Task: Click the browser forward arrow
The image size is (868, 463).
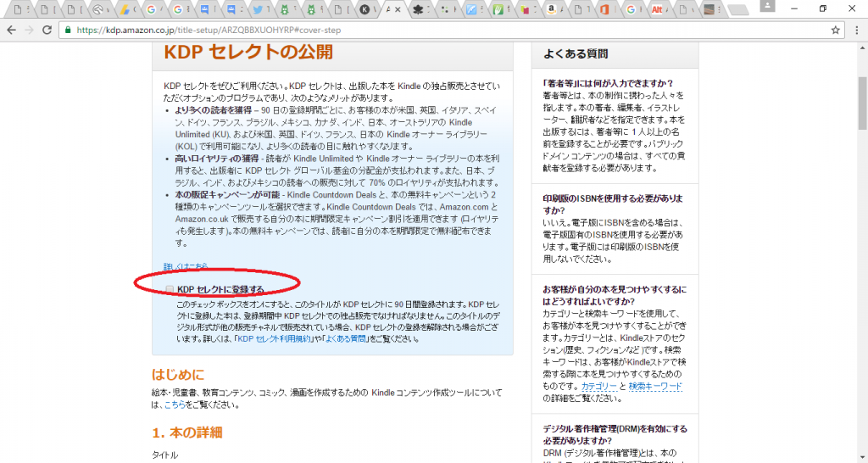Action: [30, 31]
